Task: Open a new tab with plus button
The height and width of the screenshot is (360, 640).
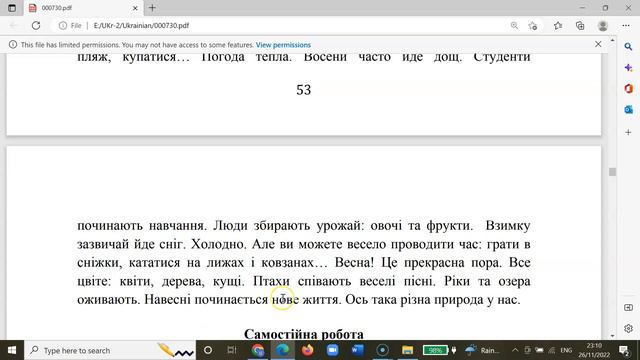Action: click(x=152, y=8)
